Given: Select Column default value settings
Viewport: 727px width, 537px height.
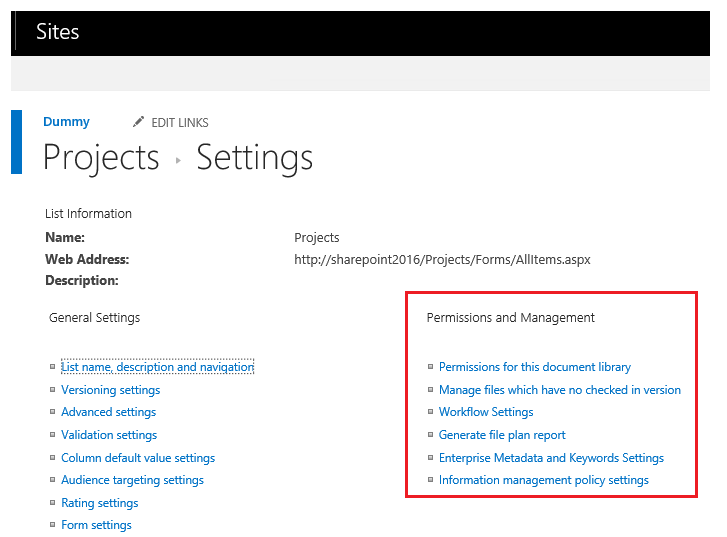Looking at the screenshot, I should 138,458.
